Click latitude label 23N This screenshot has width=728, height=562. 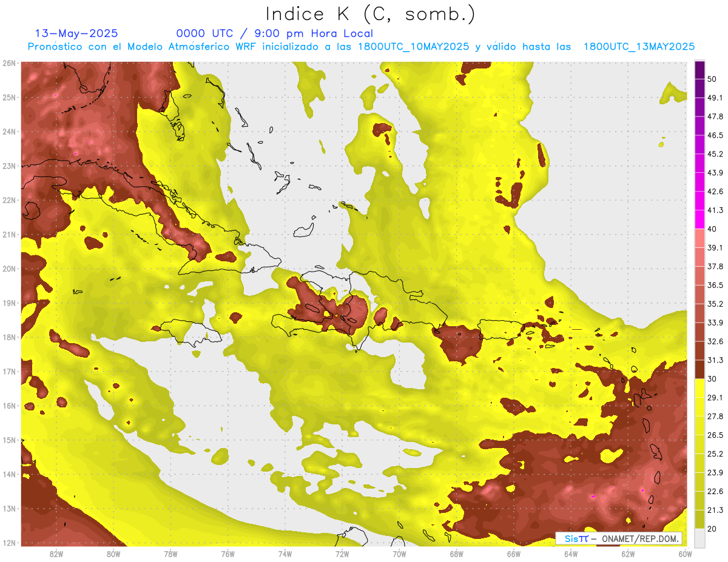9,166
